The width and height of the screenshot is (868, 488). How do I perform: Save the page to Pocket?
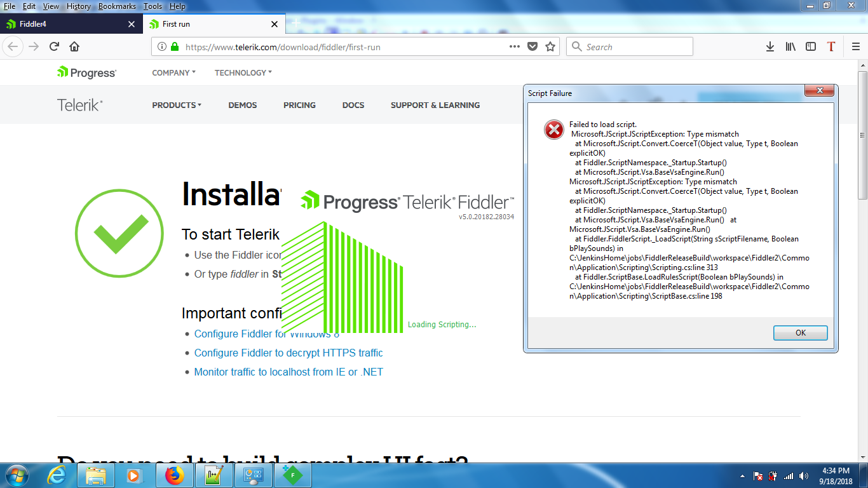click(533, 46)
